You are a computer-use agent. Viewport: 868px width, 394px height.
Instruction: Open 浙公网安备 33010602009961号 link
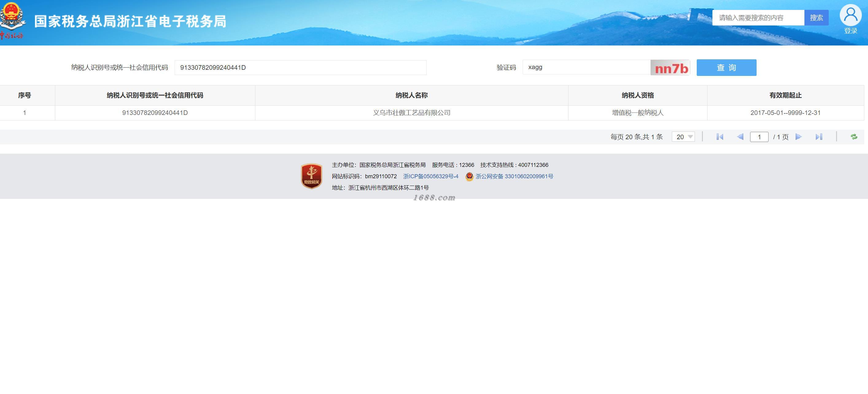(514, 176)
